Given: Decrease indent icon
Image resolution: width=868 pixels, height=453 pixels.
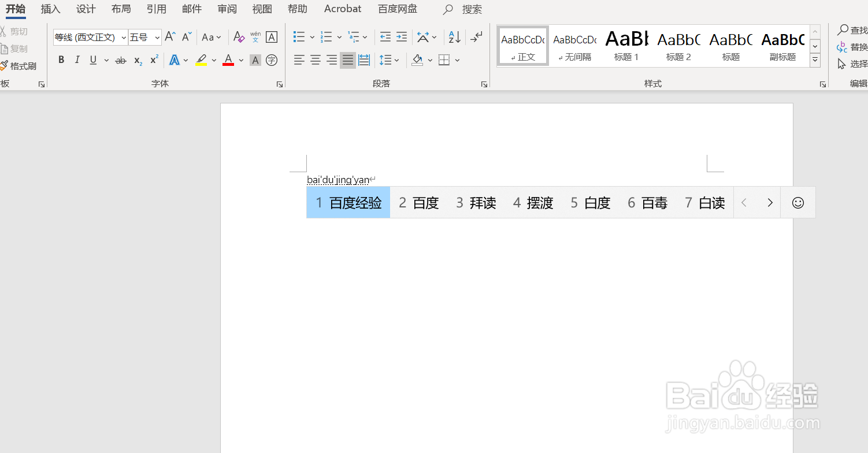Looking at the screenshot, I should [x=385, y=37].
